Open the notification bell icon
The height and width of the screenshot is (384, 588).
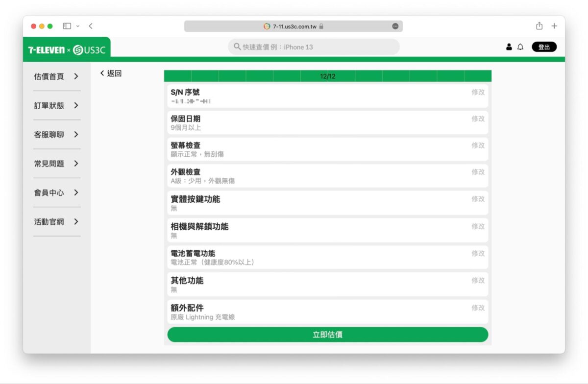click(x=520, y=47)
